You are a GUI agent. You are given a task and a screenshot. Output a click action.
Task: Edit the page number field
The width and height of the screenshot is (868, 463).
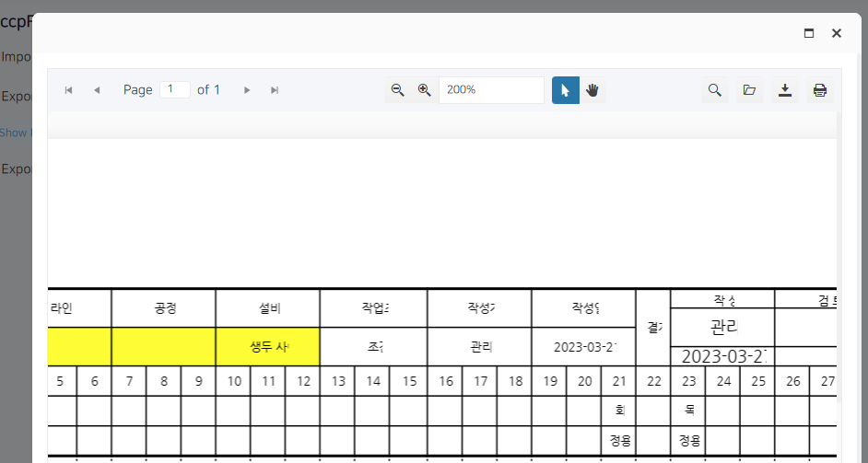click(x=175, y=89)
